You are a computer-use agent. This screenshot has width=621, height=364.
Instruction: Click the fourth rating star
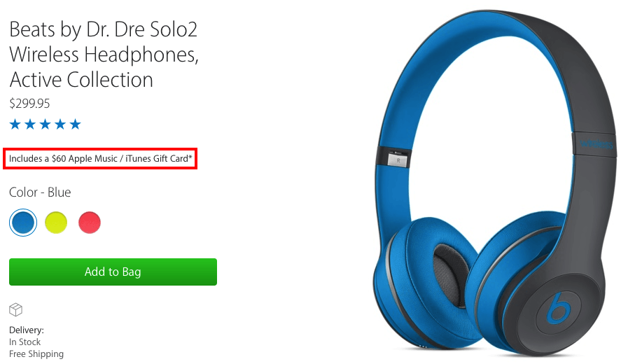click(x=60, y=125)
